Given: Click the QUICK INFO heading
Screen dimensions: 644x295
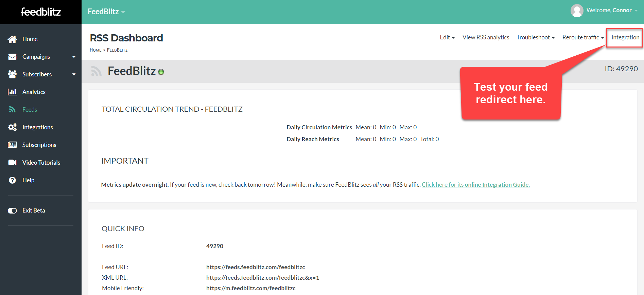Looking at the screenshot, I should click(123, 229).
